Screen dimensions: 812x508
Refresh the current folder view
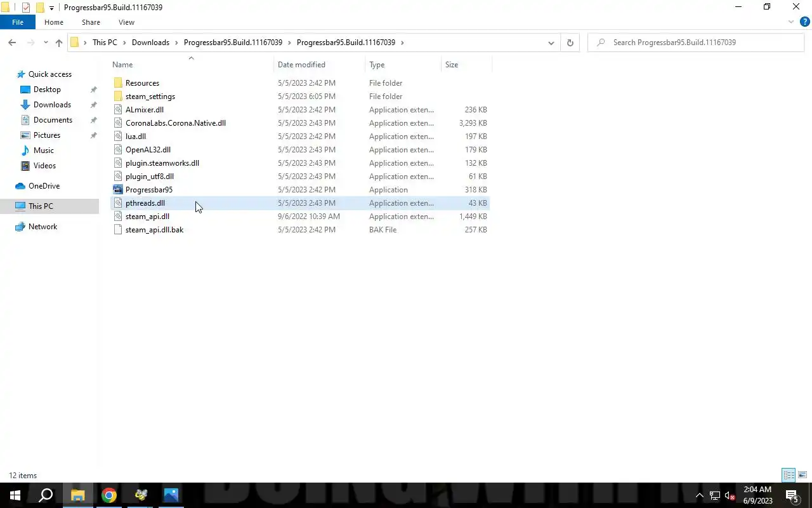tap(570, 43)
